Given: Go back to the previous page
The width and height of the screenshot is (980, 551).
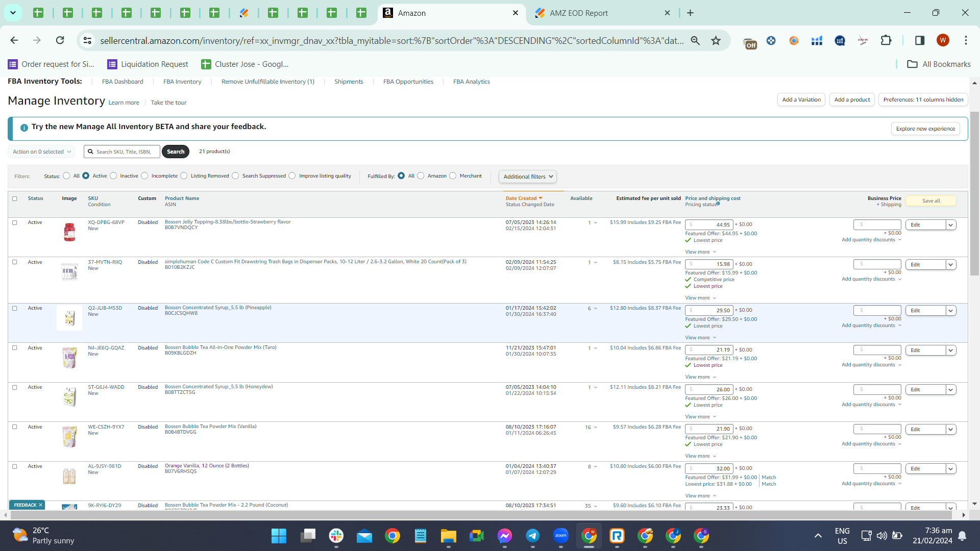Looking at the screenshot, I should [x=14, y=40].
